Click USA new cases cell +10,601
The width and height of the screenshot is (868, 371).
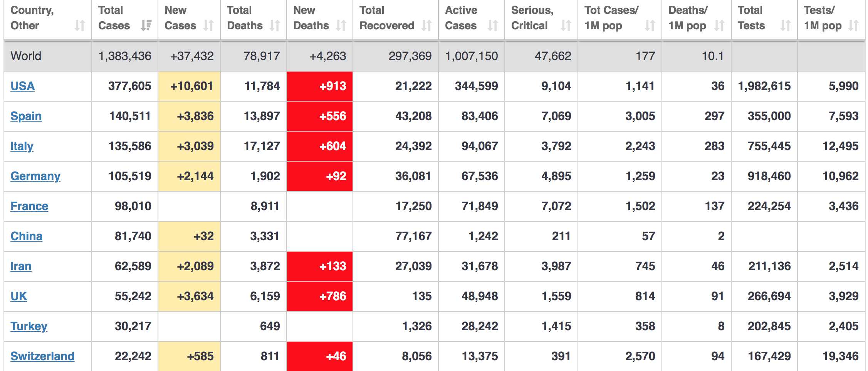pyautogui.click(x=189, y=86)
